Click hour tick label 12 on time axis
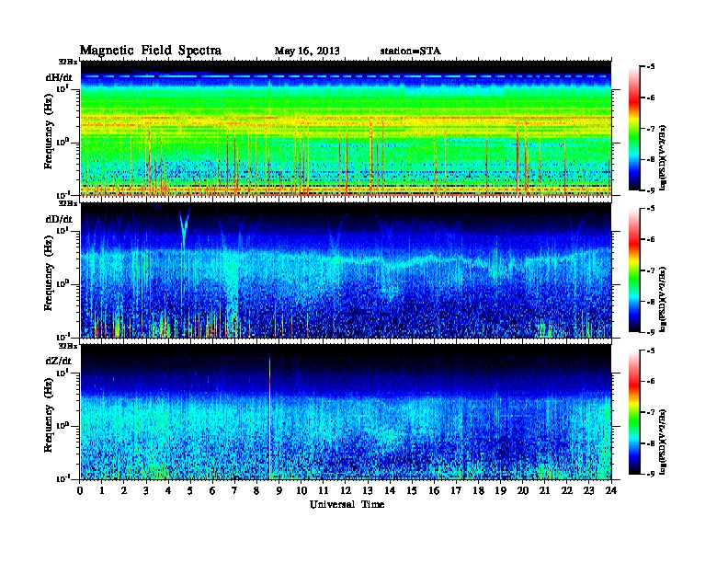The width and height of the screenshot is (728, 563). (x=346, y=490)
